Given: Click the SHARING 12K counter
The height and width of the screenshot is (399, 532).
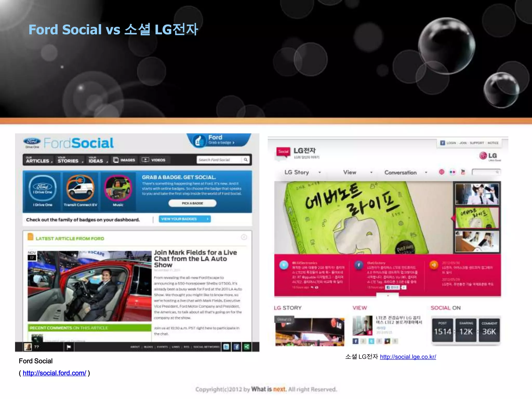Looking at the screenshot, I should point(466,330).
